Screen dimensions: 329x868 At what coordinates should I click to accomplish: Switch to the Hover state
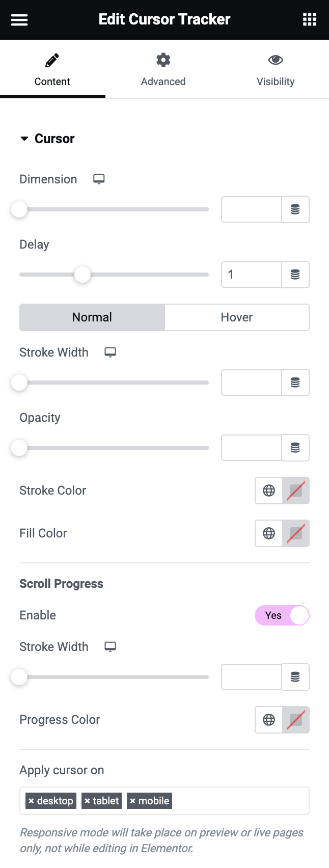click(236, 317)
